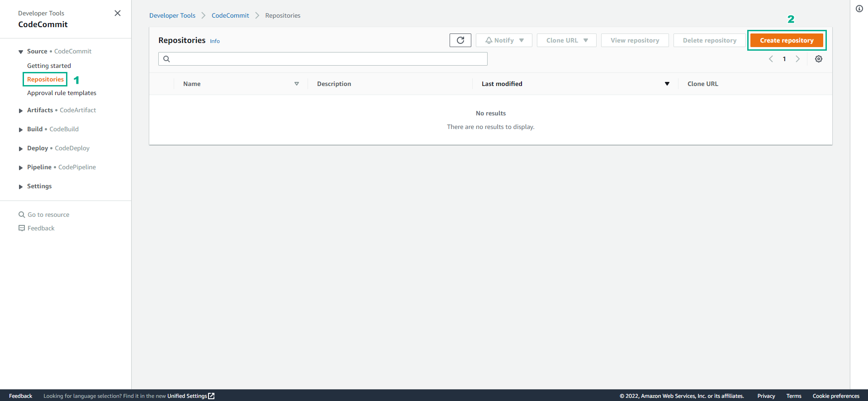The width and height of the screenshot is (868, 401).
Task: Close the Developer Tools sidebar panel
Action: coord(118,13)
